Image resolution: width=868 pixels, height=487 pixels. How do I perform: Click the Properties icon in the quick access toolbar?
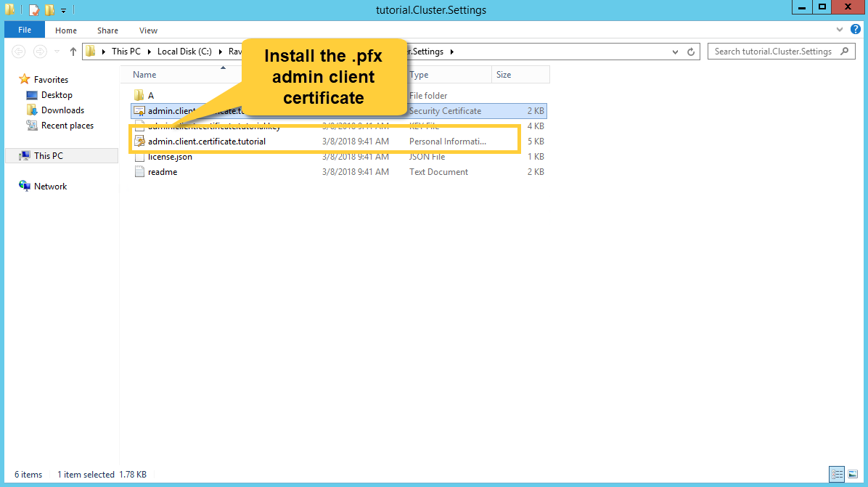click(x=34, y=10)
